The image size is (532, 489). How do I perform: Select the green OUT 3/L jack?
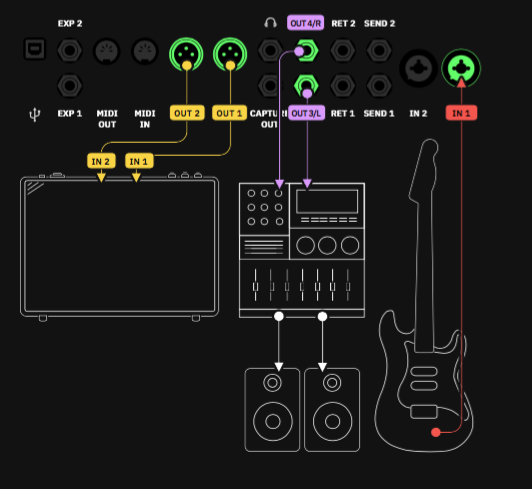pos(306,86)
